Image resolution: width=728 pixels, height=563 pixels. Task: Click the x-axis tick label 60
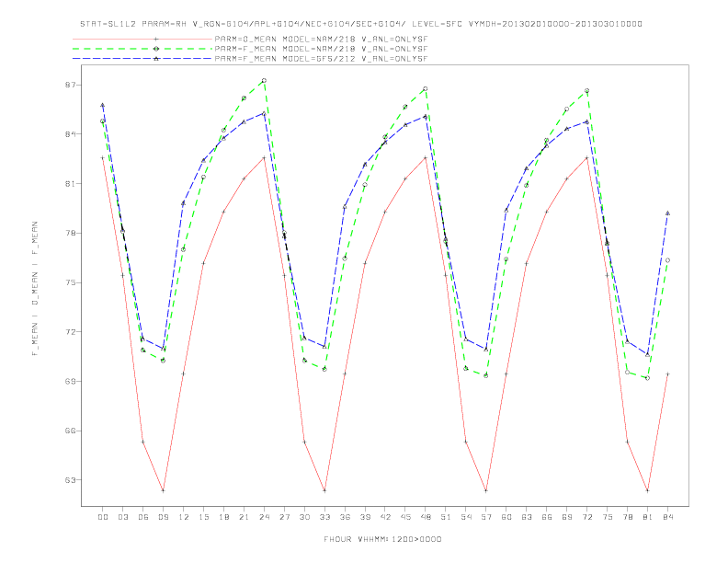click(x=506, y=517)
